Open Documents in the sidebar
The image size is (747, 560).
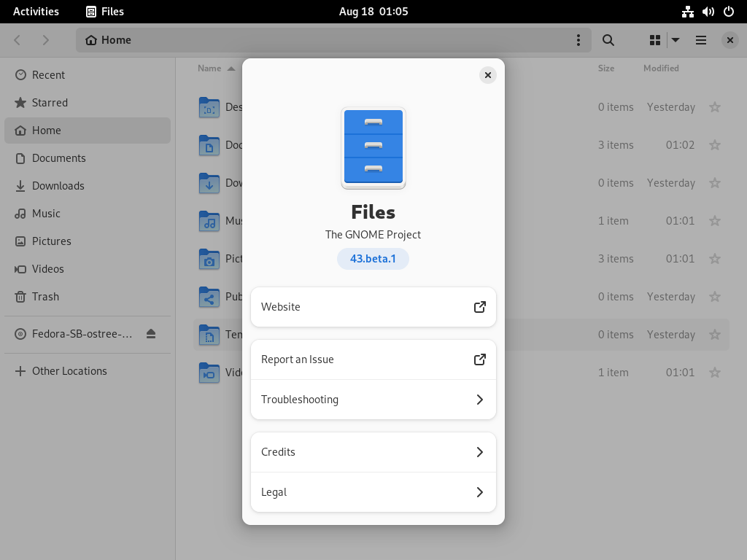tap(88, 158)
